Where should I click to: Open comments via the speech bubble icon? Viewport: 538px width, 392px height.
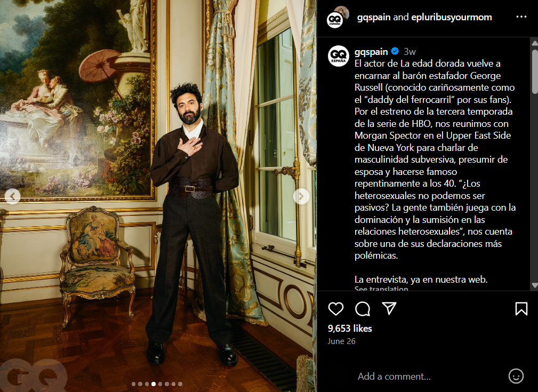[363, 309]
